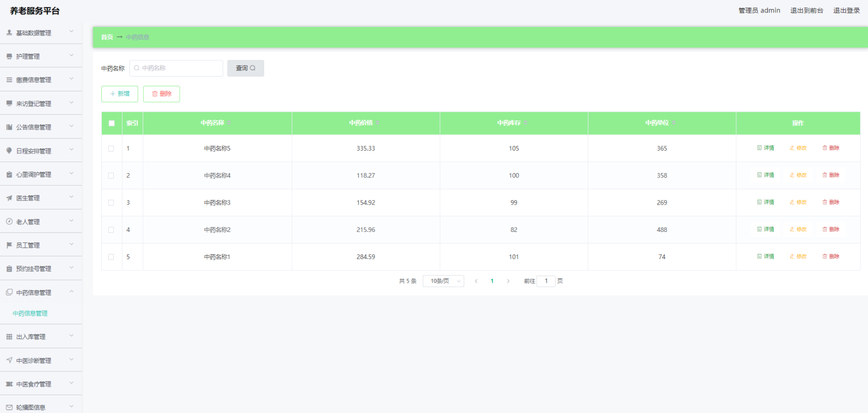Click the 前往 page number input box
The image size is (868, 413).
pos(546,281)
